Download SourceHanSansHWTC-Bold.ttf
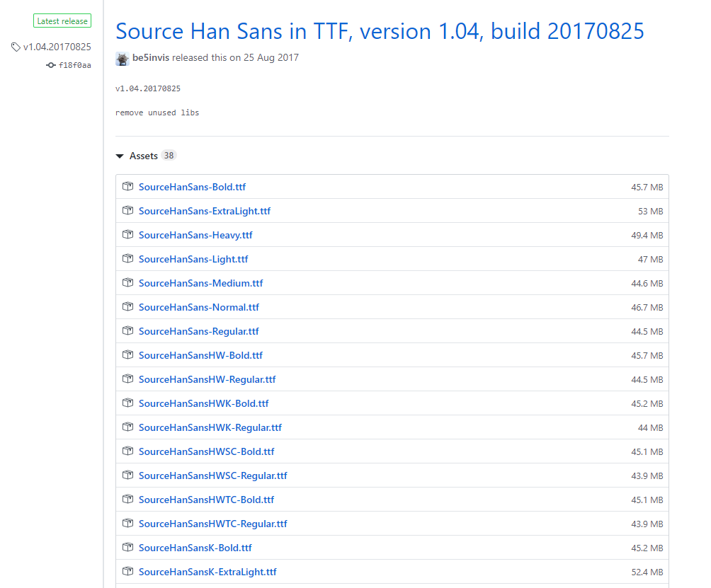Image resolution: width=711 pixels, height=588 pixels. [x=206, y=499]
